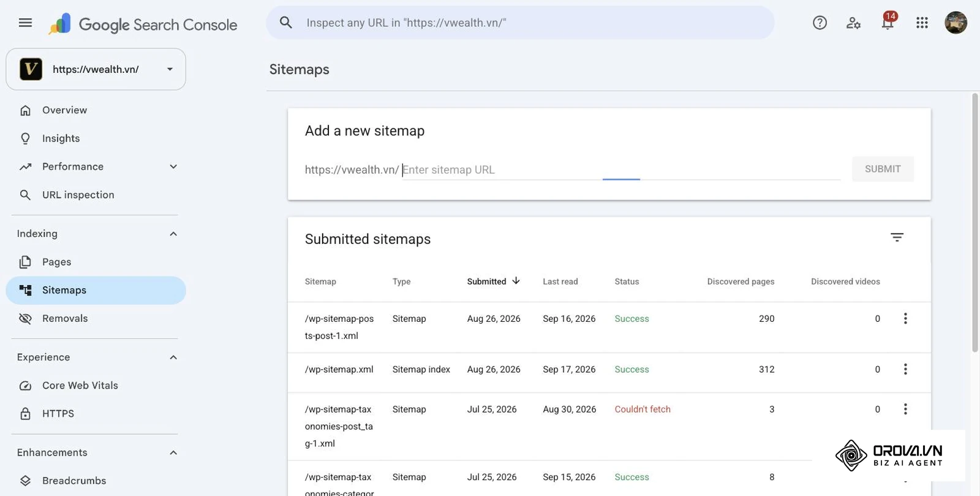
Task: Click the SUBMIT sitemap button
Action: click(883, 169)
